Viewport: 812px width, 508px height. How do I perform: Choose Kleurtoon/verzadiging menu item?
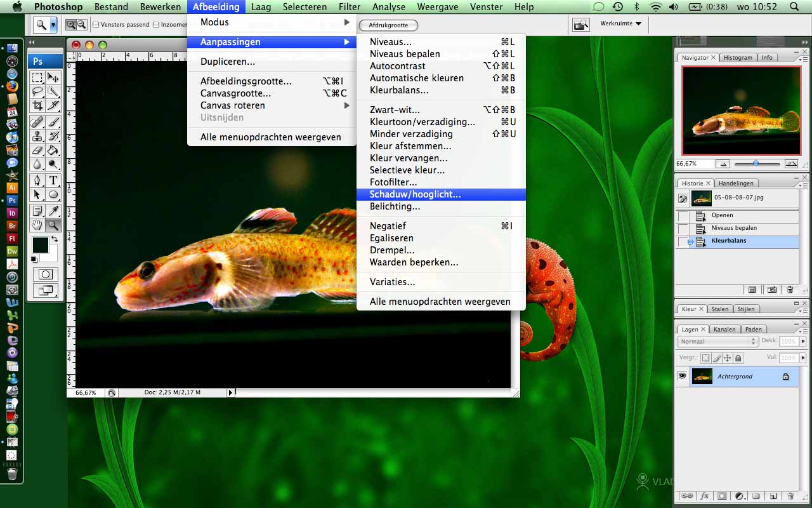[441, 122]
